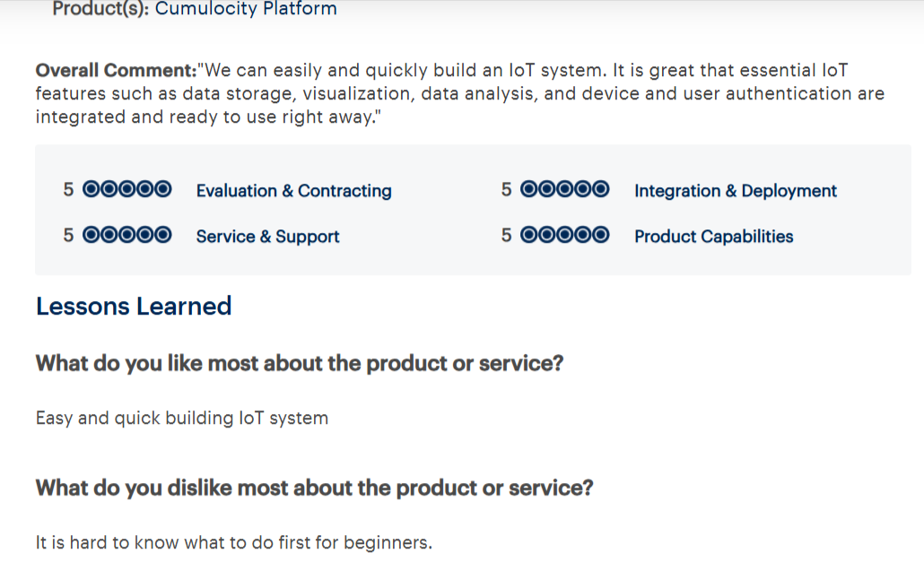
Task: Click the Service & Support rating dots
Action: point(126,235)
